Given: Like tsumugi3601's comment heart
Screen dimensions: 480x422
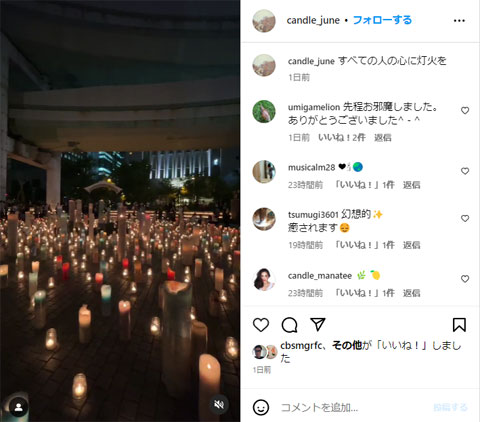Looking at the screenshot, I should pyautogui.click(x=465, y=218).
